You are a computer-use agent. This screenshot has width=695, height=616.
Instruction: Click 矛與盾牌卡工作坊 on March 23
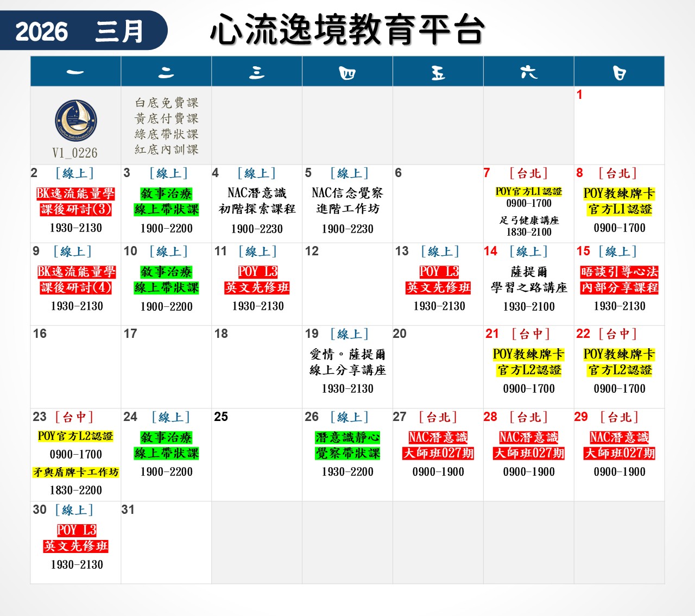[x=75, y=473]
